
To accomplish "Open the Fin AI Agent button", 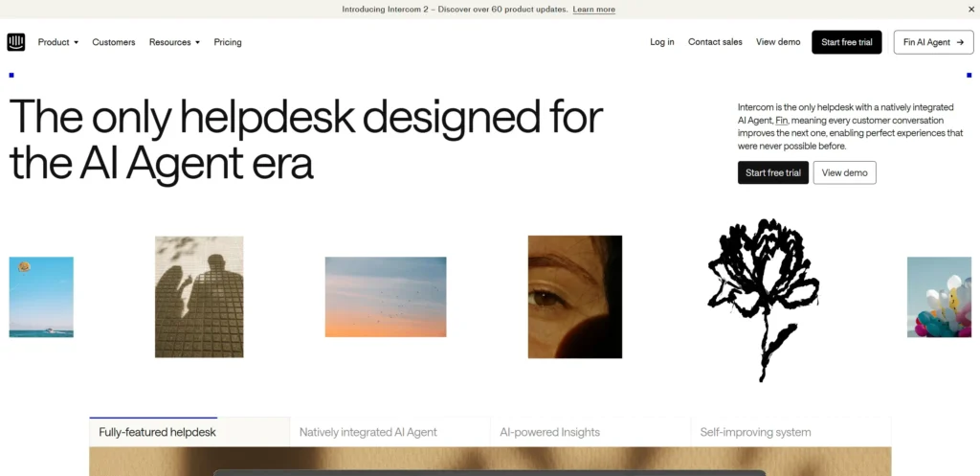I will point(934,42).
